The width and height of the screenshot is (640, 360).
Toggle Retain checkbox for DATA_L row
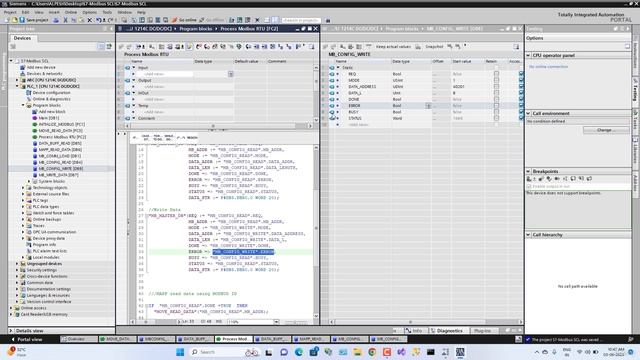(496, 93)
